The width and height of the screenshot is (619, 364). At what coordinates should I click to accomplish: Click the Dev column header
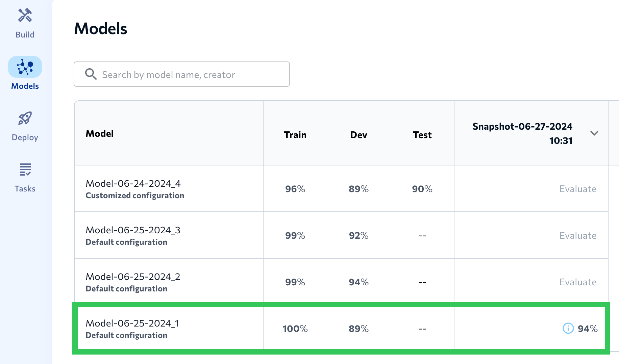click(358, 135)
